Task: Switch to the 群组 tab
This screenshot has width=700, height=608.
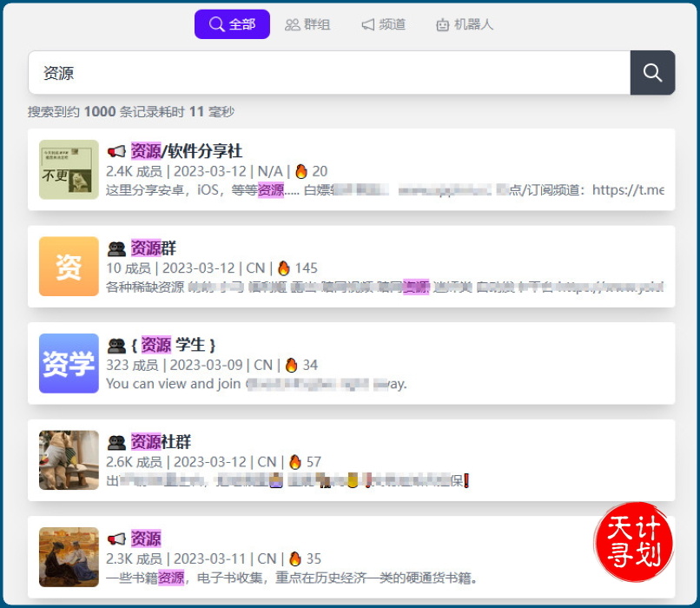Action: pos(307,24)
